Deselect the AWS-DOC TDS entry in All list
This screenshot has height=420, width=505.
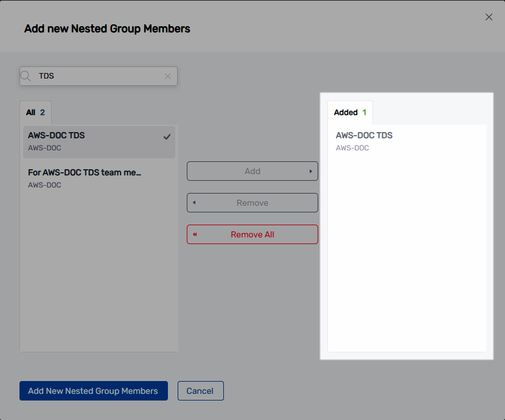91,141
